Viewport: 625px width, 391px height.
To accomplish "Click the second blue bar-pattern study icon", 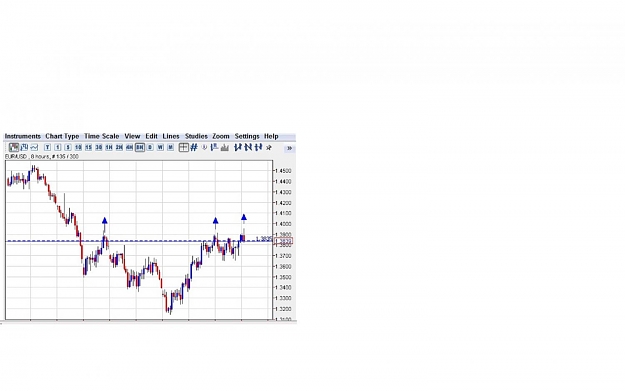I will coord(248,147).
